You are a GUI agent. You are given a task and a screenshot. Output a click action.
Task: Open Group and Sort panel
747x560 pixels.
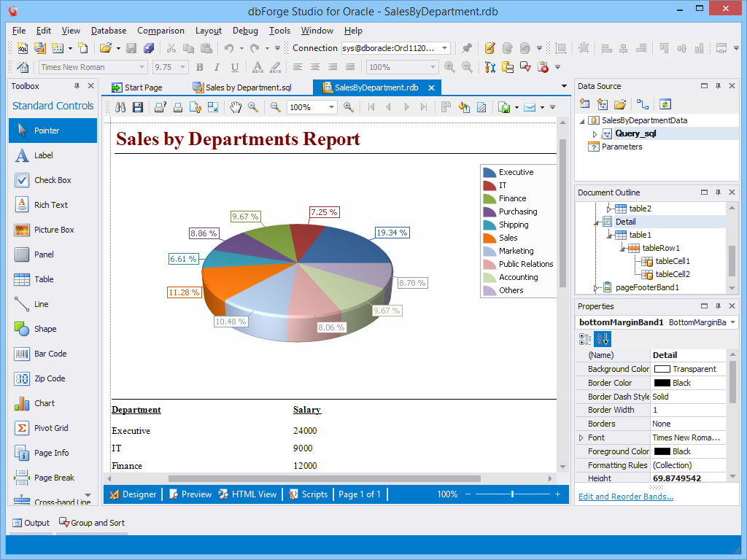click(x=92, y=523)
